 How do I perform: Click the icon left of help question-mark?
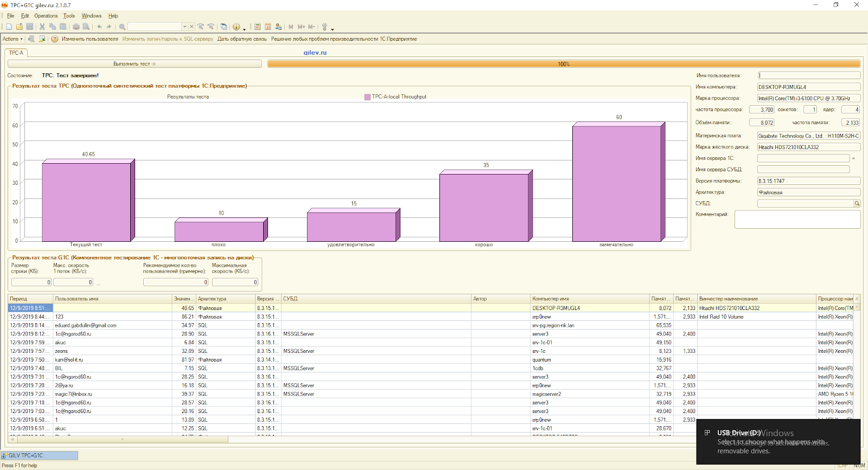pos(42,39)
